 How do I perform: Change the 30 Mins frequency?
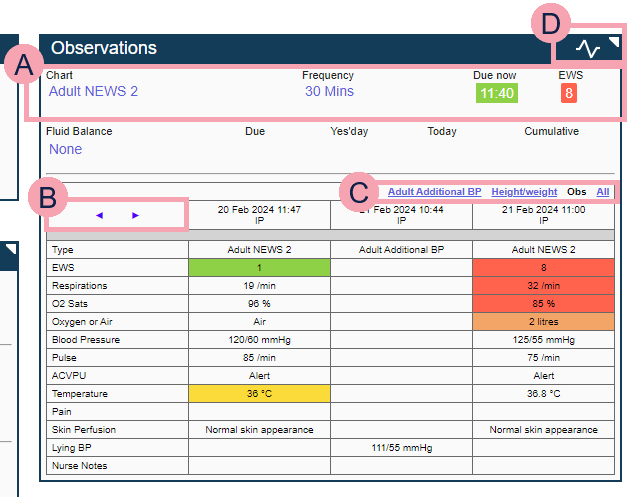[329, 92]
